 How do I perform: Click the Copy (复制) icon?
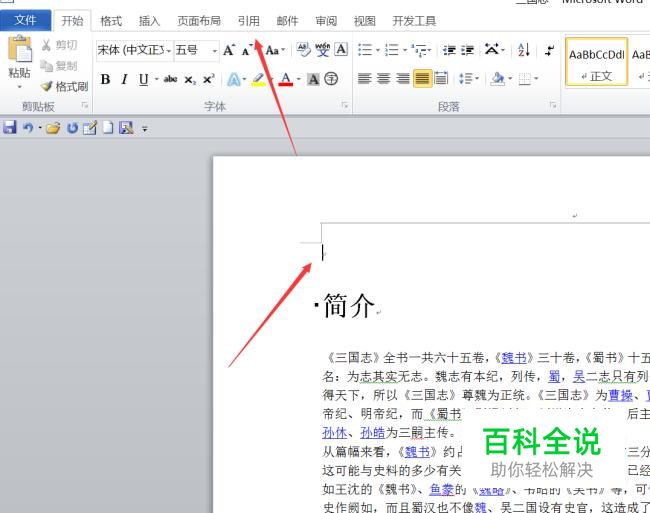[x=46, y=65]
